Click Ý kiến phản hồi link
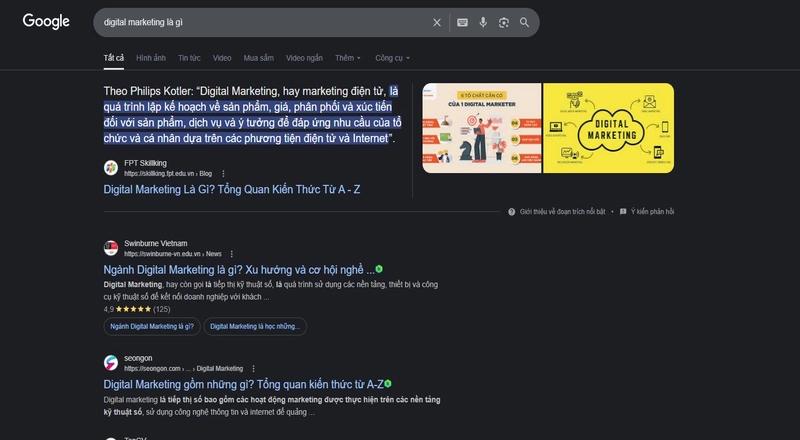Screen dimensions: 800x440 [652, 211]
